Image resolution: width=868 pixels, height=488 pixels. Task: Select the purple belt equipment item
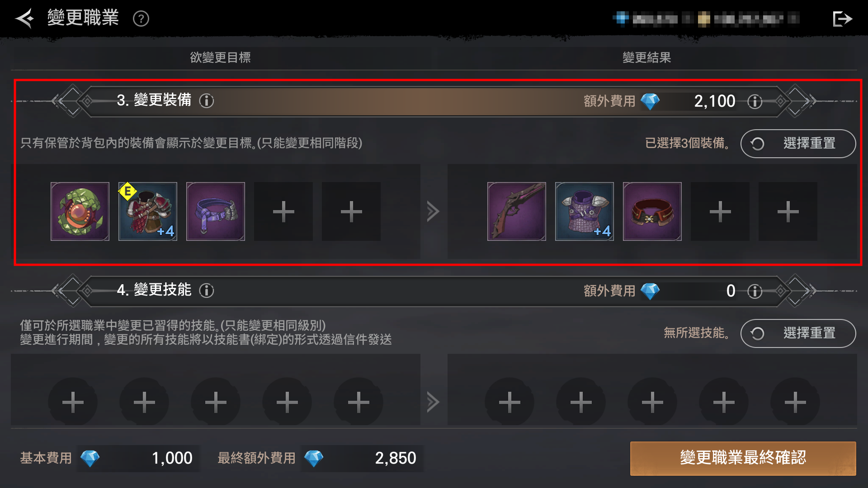[216, 211]
